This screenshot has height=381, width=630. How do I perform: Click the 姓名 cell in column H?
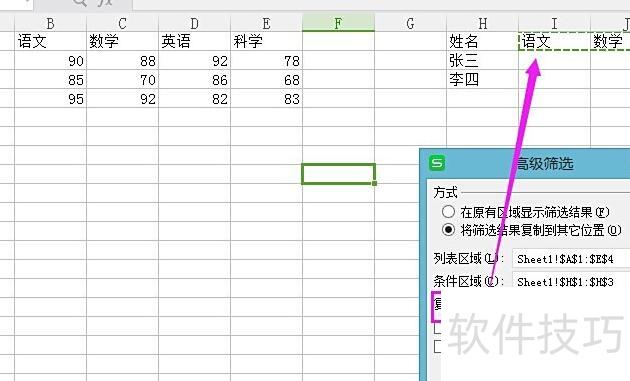pos(483,41)
